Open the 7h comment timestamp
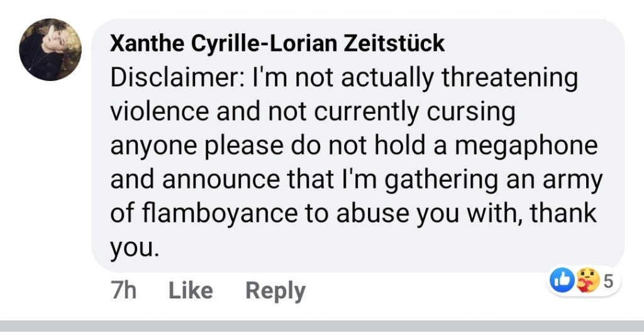This screenshot has width=644, height=333. [123, 290]
